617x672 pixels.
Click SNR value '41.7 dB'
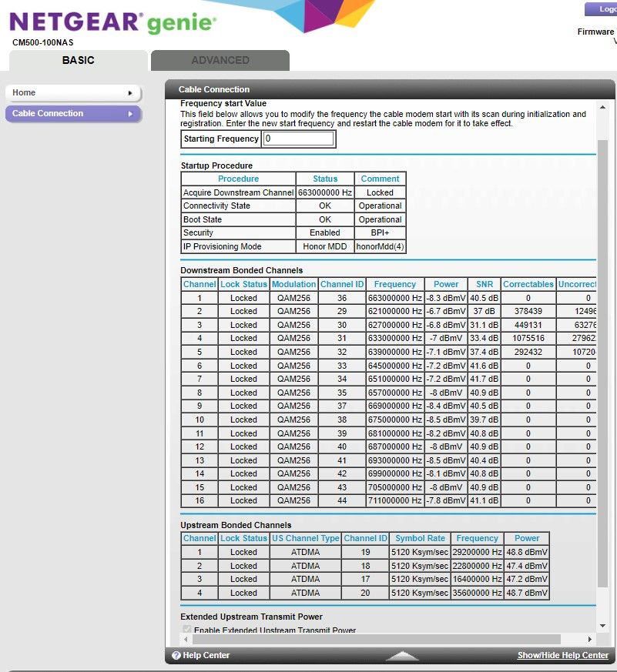(x=484, y=379)
